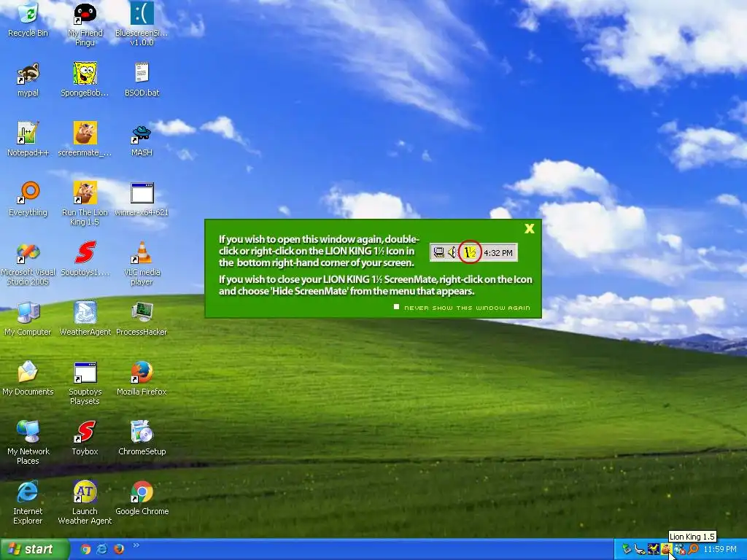Viewport: 747px width, 560px height.
Task: Close the green Lion King info window
Action: click(530, 228)
